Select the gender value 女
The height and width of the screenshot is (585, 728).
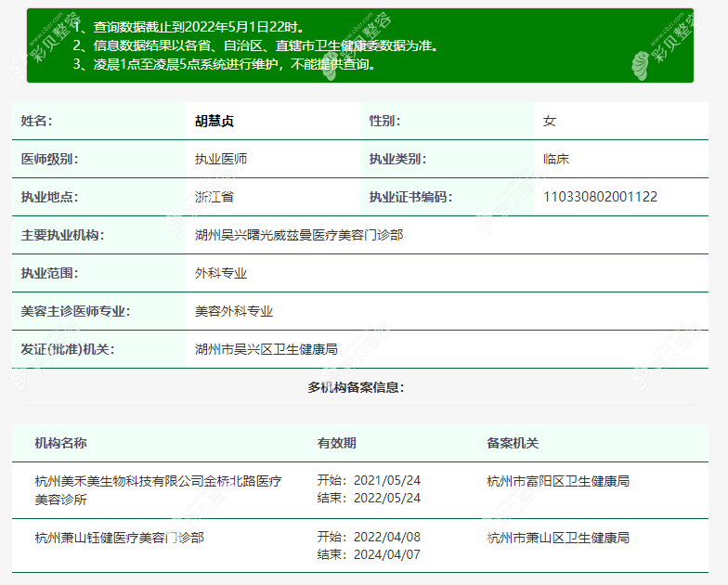550,121
